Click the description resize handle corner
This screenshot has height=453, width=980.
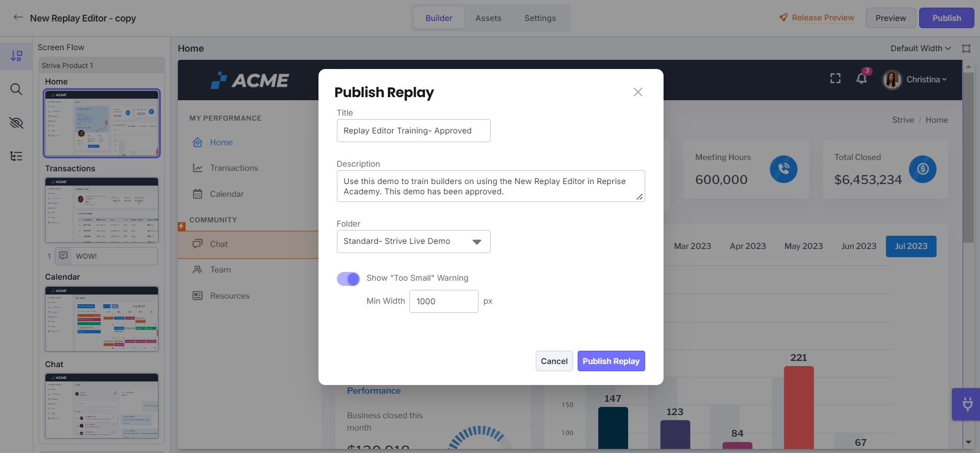pyautogui.click(x=640, y=197)
